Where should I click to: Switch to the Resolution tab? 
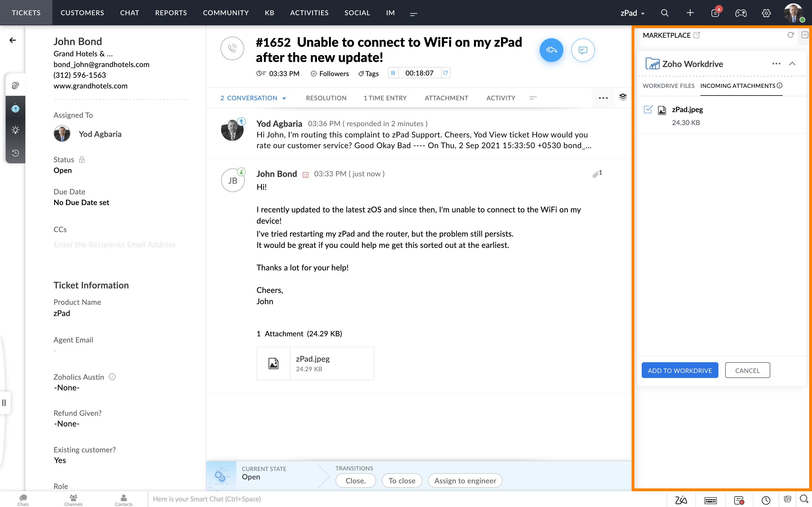click(326, 98)
